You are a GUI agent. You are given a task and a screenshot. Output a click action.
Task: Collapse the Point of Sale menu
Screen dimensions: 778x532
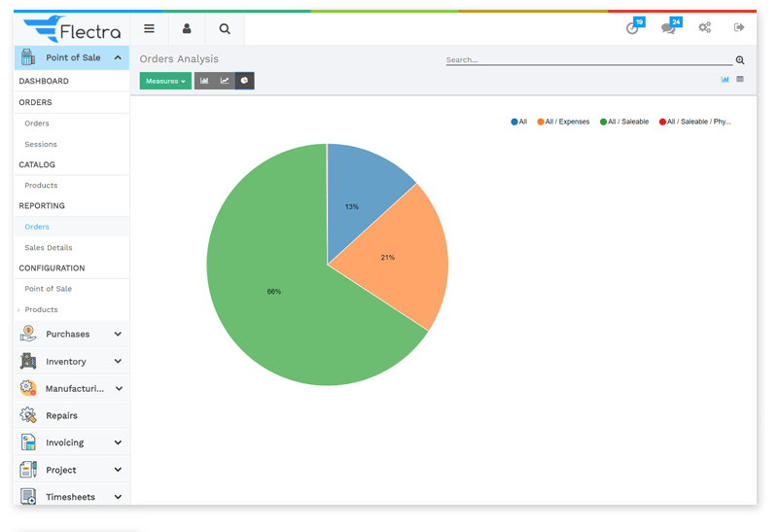click(x=118, y=58)
